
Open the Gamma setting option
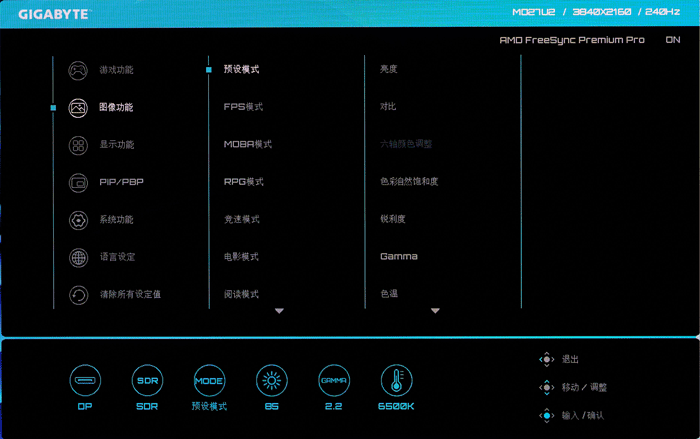pyautogui.click(x=399, y=257)
